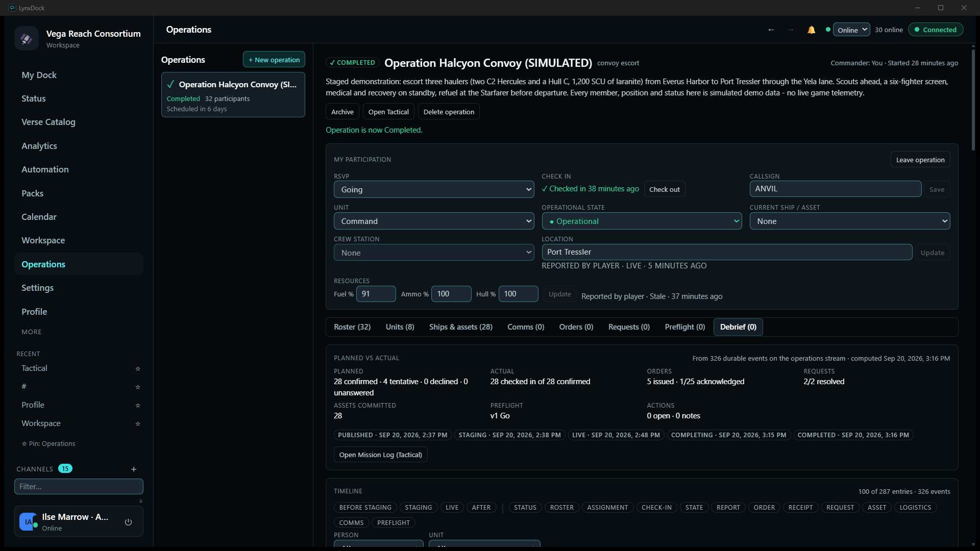Viewport: 980px width, 551px height.
Task: Click the Location Port Tressler field
Action: click(x=727, y=252)
